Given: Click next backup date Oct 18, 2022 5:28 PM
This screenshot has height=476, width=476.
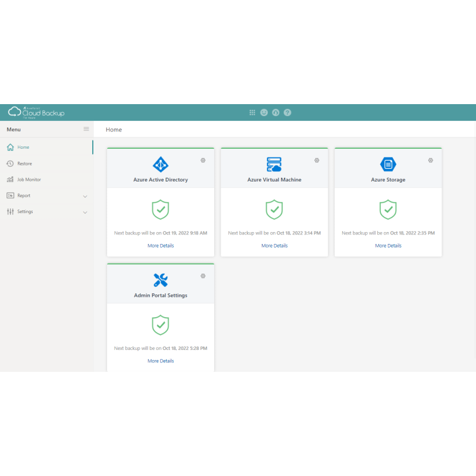Looking at the screenshot, I should (x=185, y=348).
